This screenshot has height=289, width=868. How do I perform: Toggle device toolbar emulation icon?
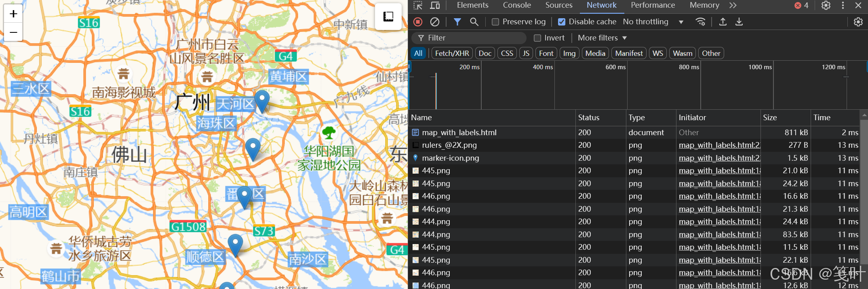[435, 5]
